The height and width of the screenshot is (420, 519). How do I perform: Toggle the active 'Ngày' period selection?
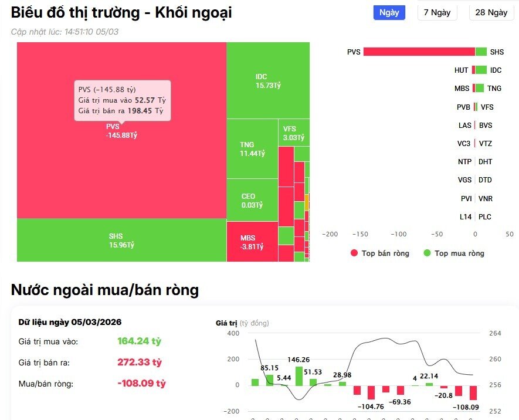point(389,12)
